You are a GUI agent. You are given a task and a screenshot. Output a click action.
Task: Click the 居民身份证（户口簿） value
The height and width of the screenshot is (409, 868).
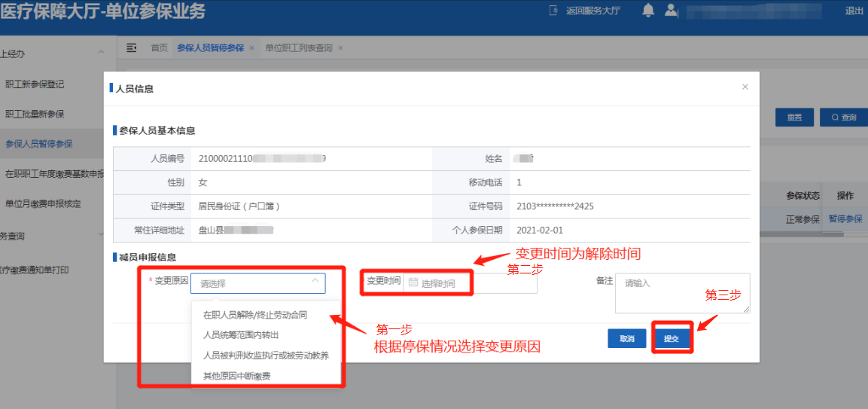239,206
